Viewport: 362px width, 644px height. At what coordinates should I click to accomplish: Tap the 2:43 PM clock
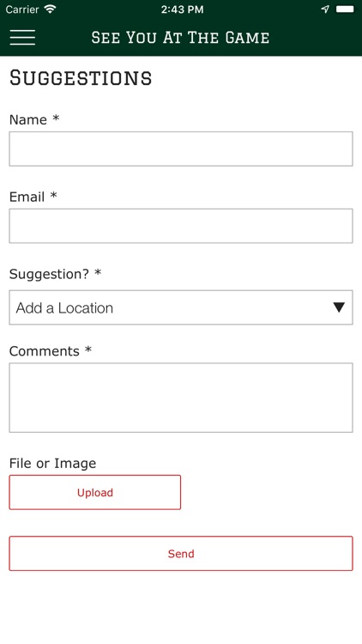(x=182, y=9)
